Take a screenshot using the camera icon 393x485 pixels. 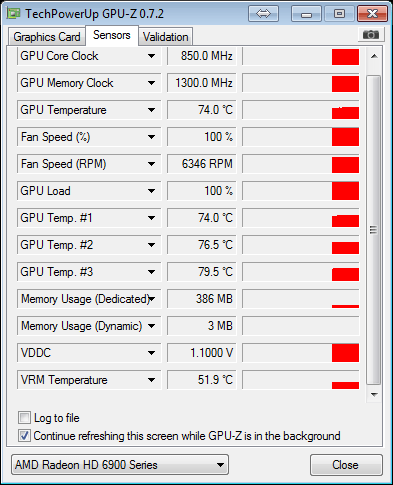(x=371, y=34)
